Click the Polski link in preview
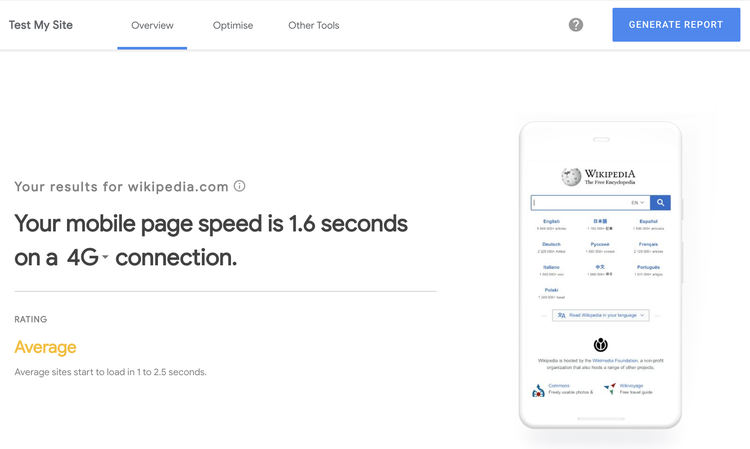 pos(551,290)
